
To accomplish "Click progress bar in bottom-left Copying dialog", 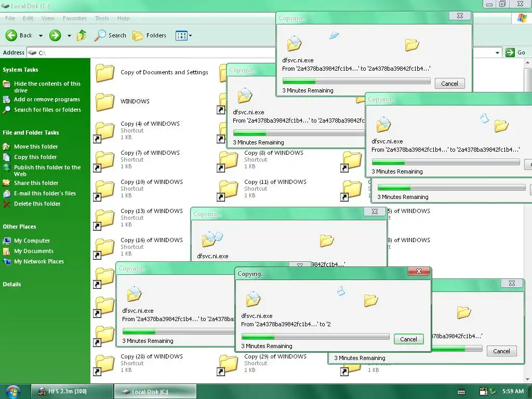I will coord(178,331).
